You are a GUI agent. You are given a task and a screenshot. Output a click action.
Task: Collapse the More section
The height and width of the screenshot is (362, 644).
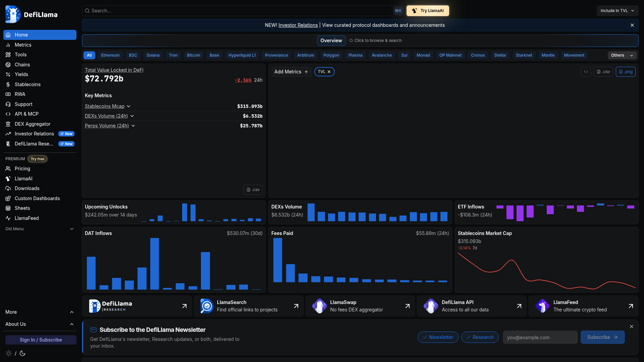click(x=40, y=312)
